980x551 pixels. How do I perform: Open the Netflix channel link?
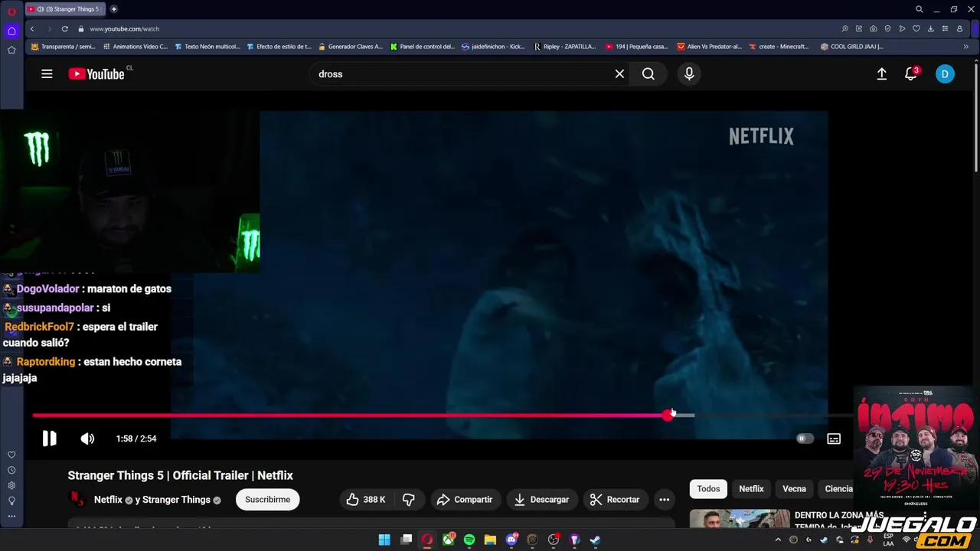tap(108, 500)
